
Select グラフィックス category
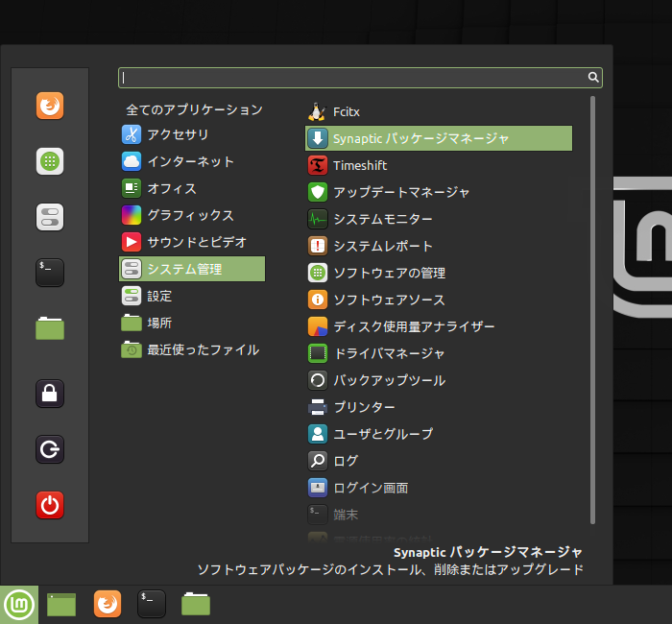(x=192, y=215)
